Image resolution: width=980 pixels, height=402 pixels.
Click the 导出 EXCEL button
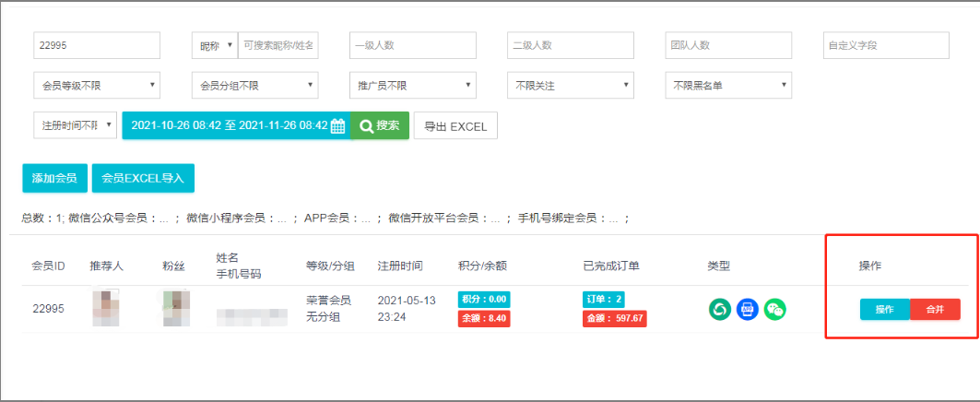click(455, 126)
